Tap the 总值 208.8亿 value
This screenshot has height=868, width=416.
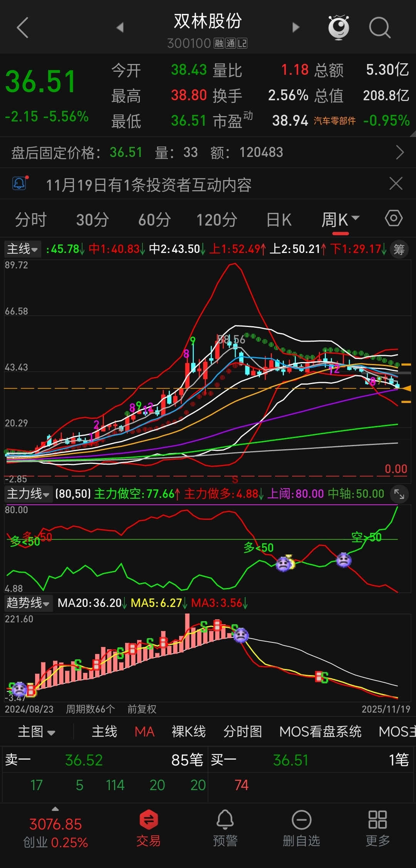(x=386, y=95)
